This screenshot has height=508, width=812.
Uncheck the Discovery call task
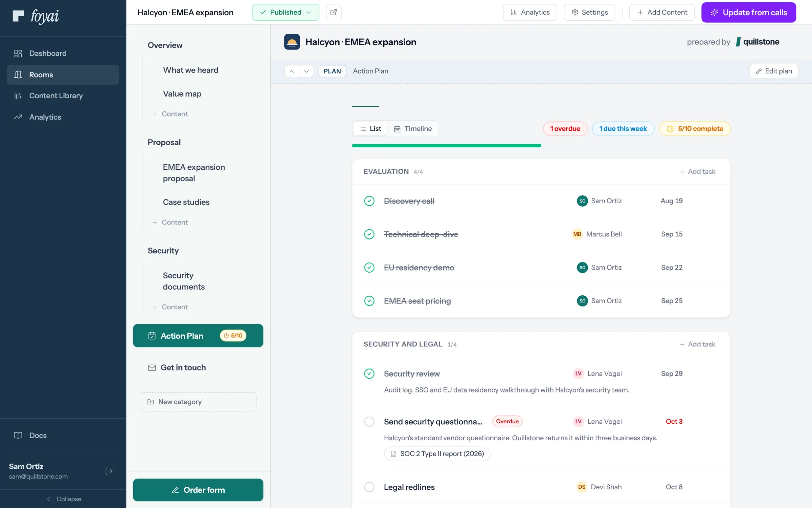pyautogui.click(x=369, y=201)
